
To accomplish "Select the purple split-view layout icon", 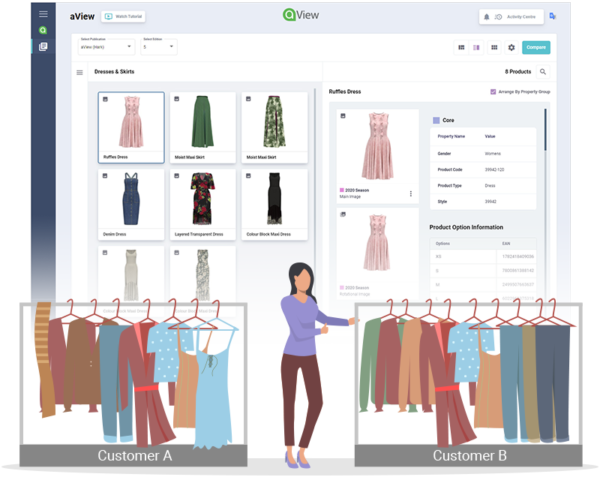I will click(476, 47).
